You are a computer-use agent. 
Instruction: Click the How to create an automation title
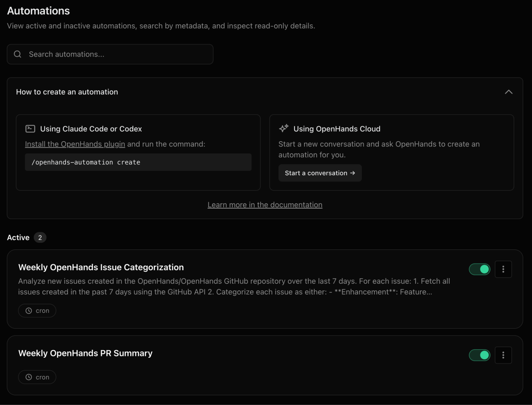pos(67,92)
